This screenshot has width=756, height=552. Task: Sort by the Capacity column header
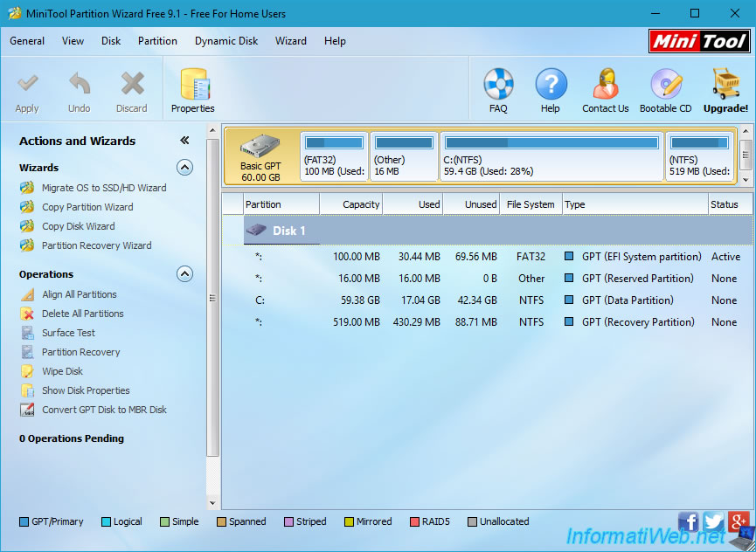(351, 204)
